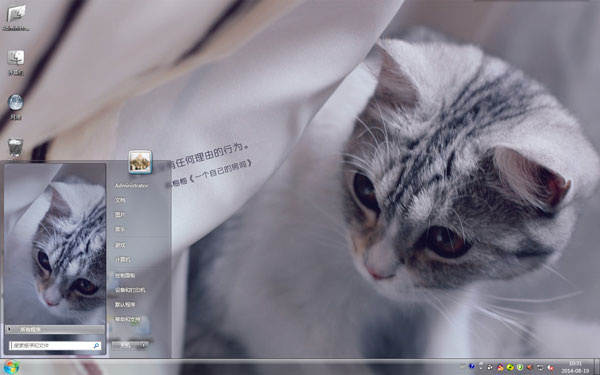Open Default Programs (默认程序) from Start menu
This screenshot has width=600, height=375.
tap(125, 305)
